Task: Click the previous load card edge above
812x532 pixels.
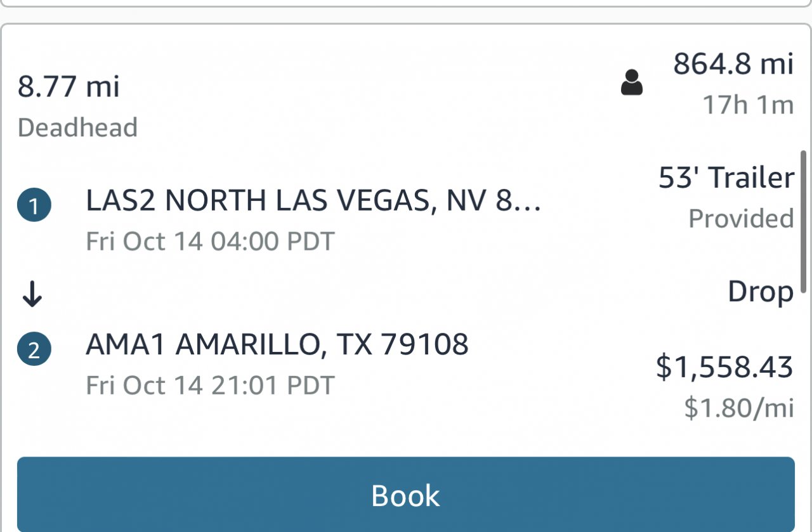Action: [x=406, y=4]
